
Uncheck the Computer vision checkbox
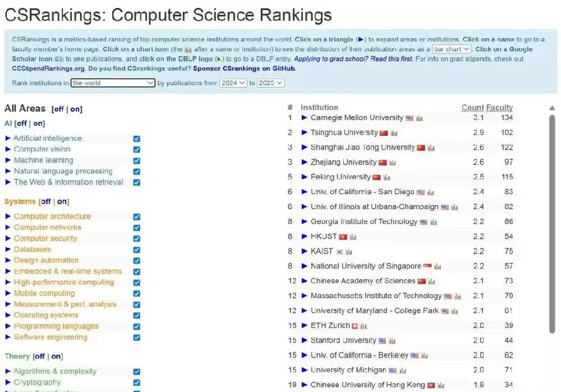pos(137,150)
